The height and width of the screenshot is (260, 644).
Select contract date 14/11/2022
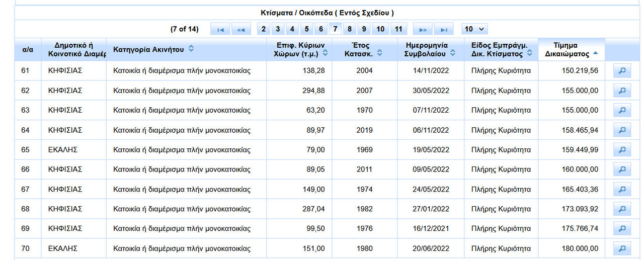(x=431, y=71)
